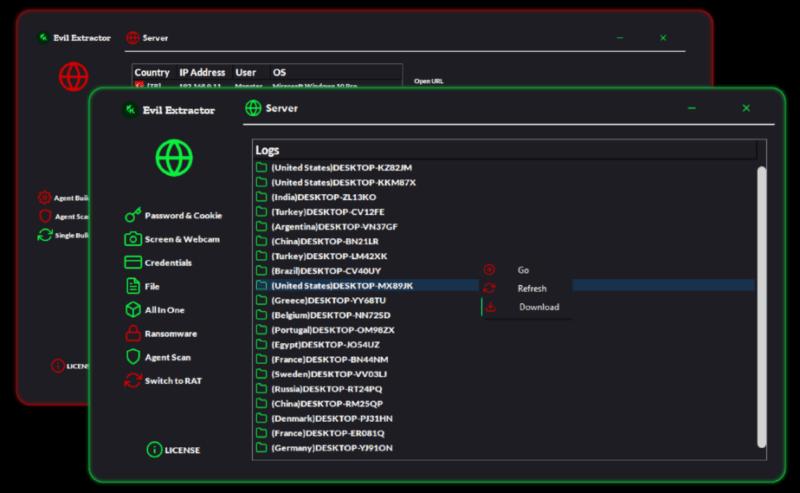This screenshot has height=493, width=800.
Task: Click the Switch to RAT arrows icon
Action: pyautogui.click(x=132, y=381)
